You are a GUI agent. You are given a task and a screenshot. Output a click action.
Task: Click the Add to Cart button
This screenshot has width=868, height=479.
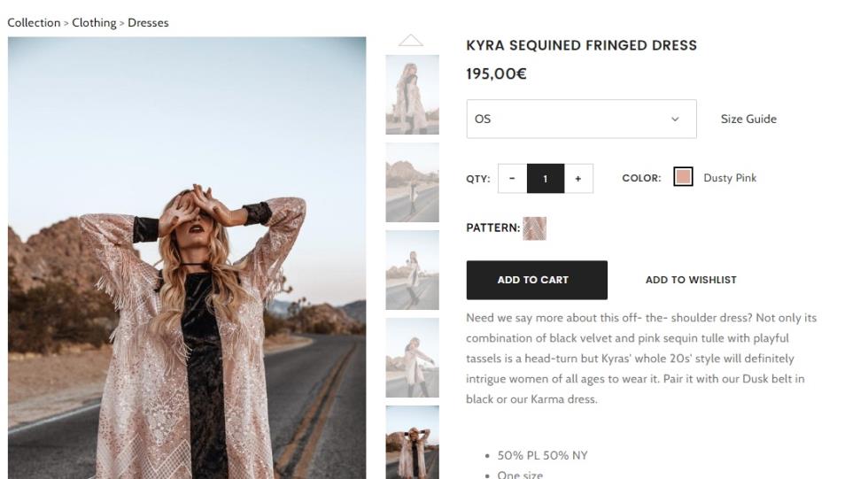click(537, 280)
